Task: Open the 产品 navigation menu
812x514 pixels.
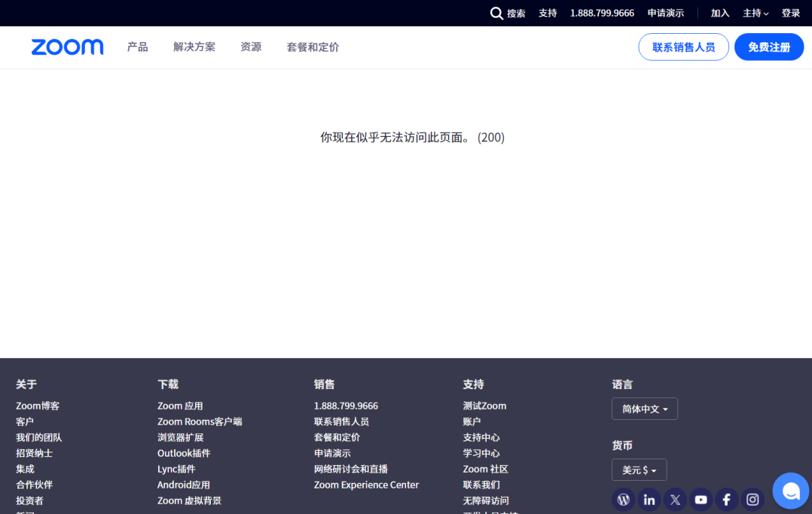Action: 137,47
